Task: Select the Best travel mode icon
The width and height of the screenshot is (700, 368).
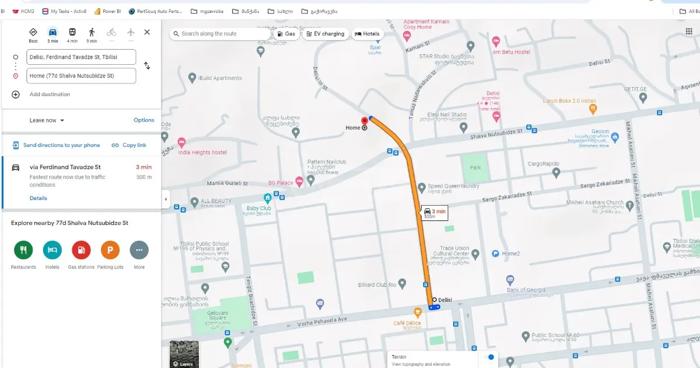Action: point(33,32)
